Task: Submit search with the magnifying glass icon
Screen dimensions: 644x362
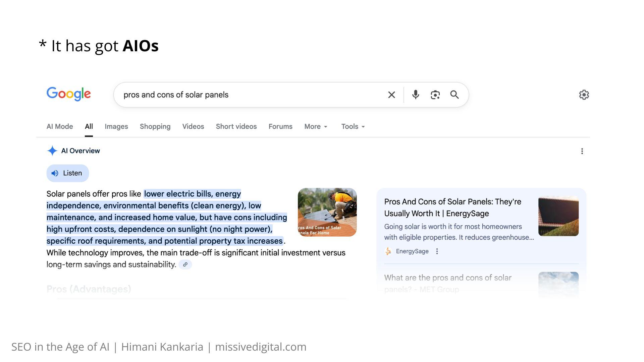Action: pos(454,95)
